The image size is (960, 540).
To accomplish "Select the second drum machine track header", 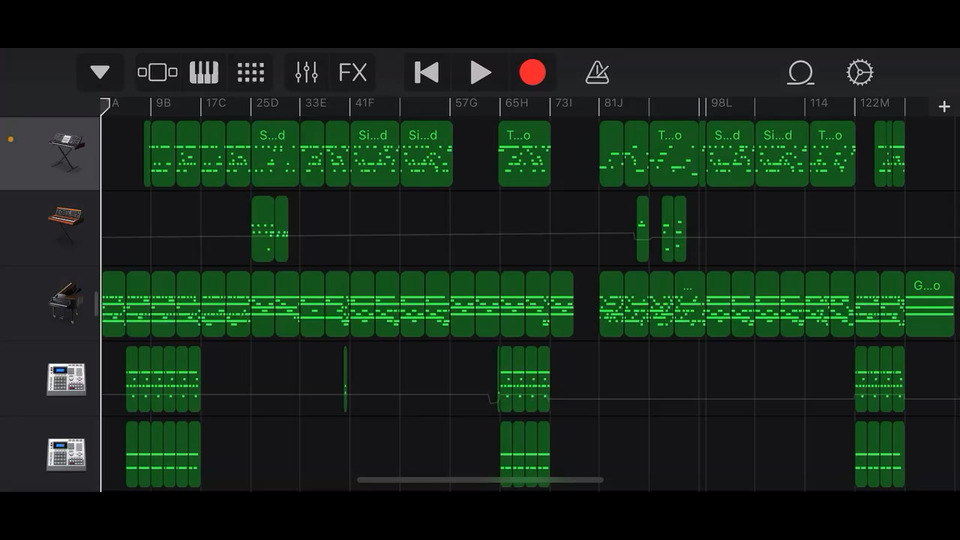I will point(50,454).
